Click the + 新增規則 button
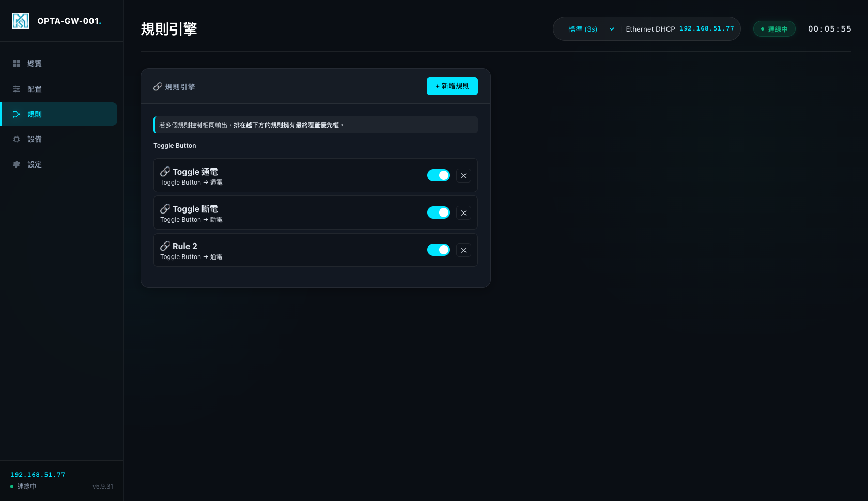Viewport: 868px width, 501px height. click(x=452, y=86)
